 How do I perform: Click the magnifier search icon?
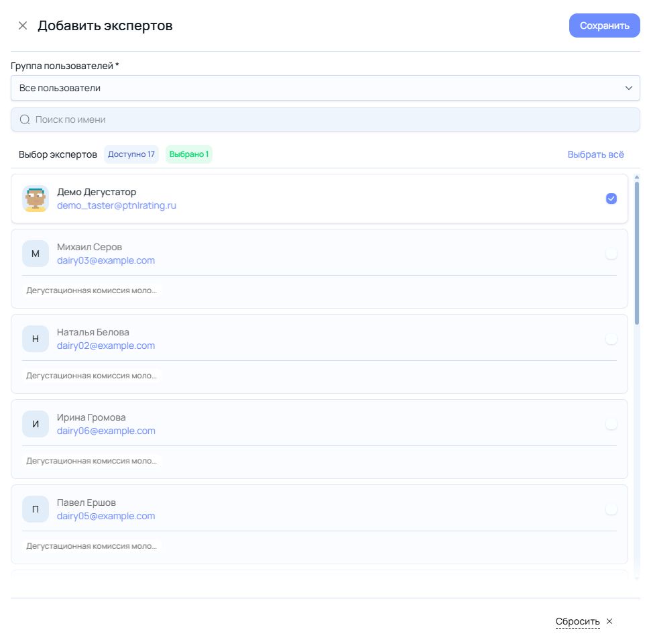25,119
